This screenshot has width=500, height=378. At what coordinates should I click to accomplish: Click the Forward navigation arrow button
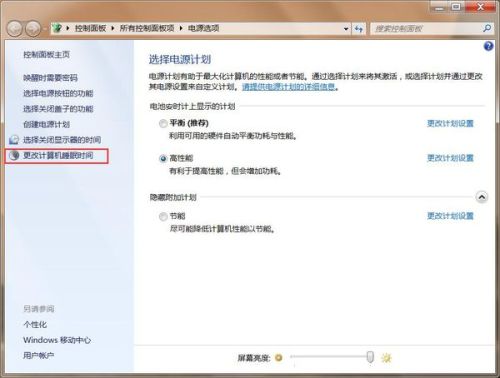pos(33,29)
